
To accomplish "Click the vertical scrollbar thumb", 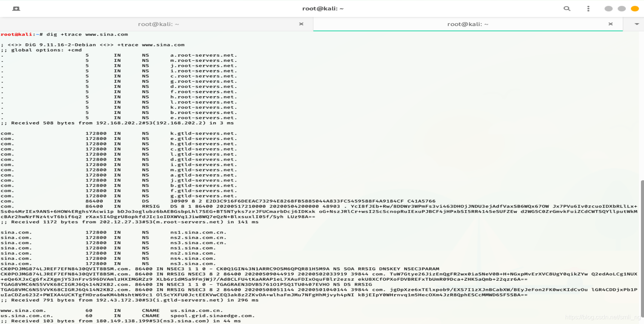I will click(x=642, y=249).
